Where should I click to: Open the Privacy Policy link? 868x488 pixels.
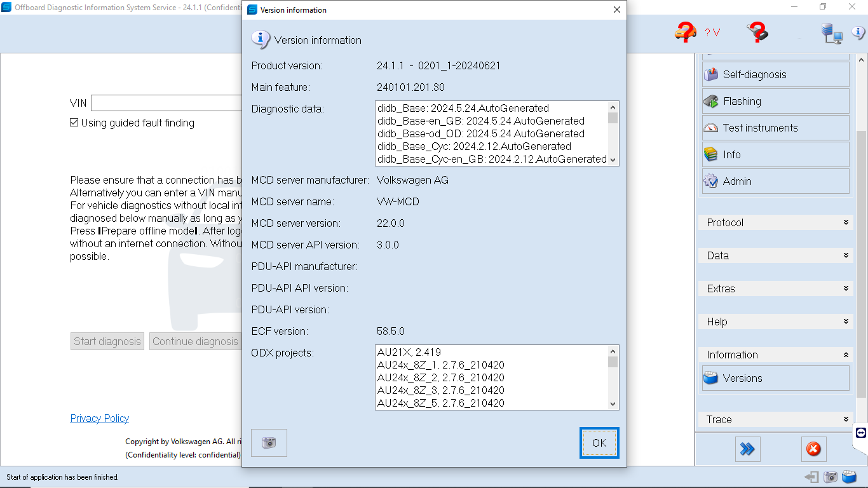100,418
